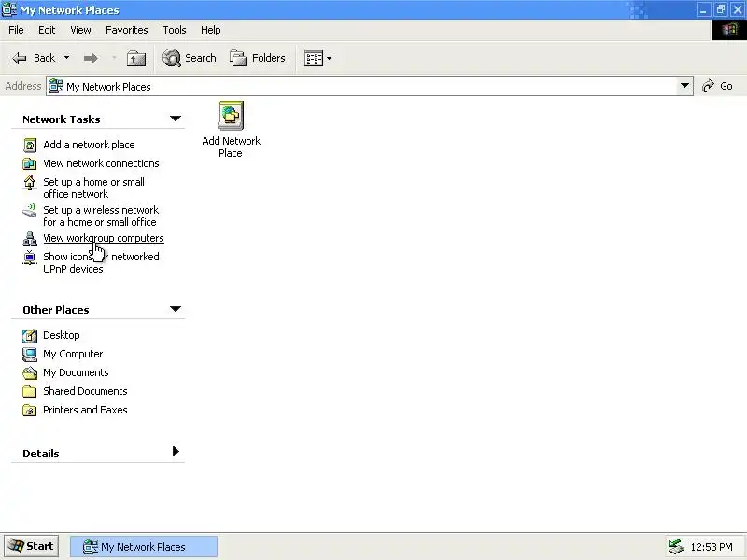The height and width of the screenshot is (560, 747).
Task: Click the Forward arrow icon
Action: (x=91, y=58)
